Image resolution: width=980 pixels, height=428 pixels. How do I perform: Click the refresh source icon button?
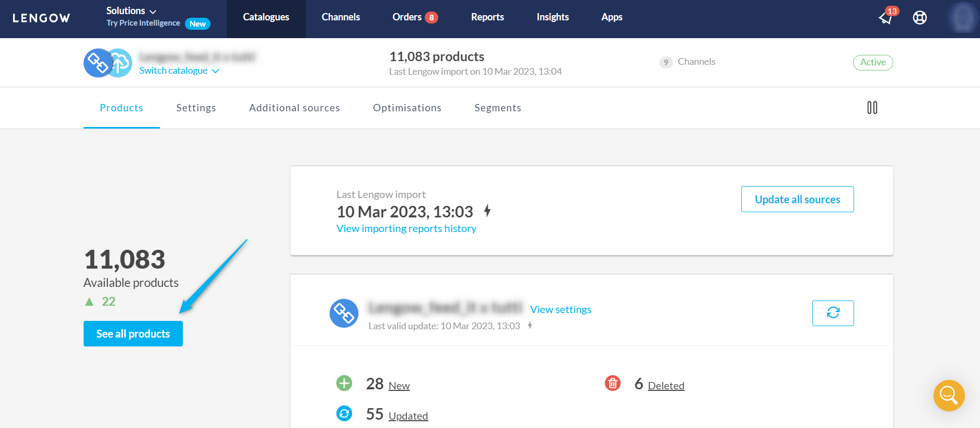(x=833, y=313)
